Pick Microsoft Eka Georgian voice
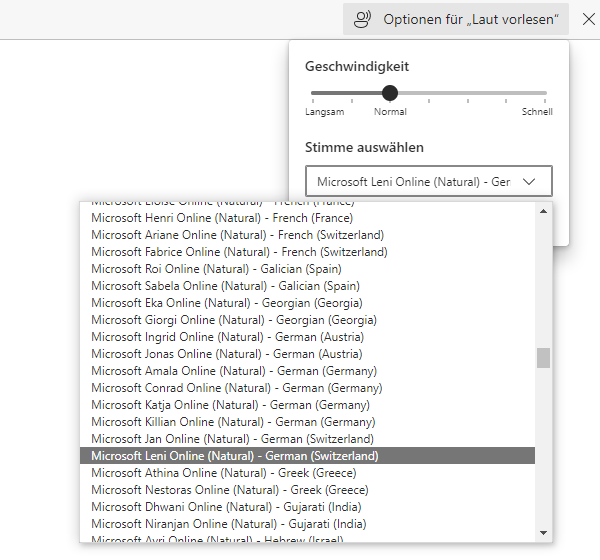Viewport: 600px width, 560px height. [x=307, y=303]
